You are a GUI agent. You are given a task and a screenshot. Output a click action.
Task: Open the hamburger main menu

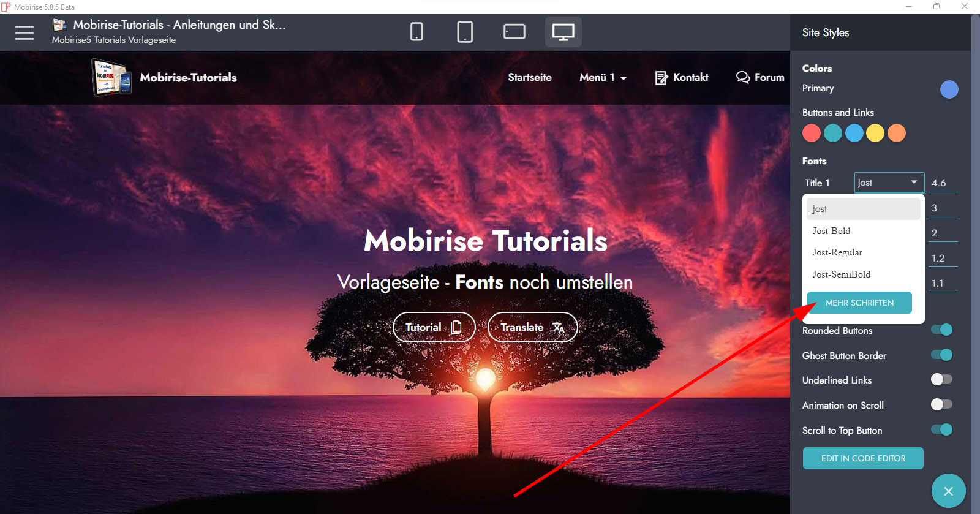pyautogui.click(x=24, y=32)
